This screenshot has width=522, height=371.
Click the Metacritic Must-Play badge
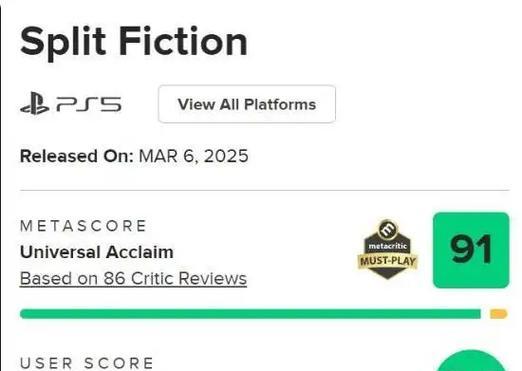tap(387, 249)
